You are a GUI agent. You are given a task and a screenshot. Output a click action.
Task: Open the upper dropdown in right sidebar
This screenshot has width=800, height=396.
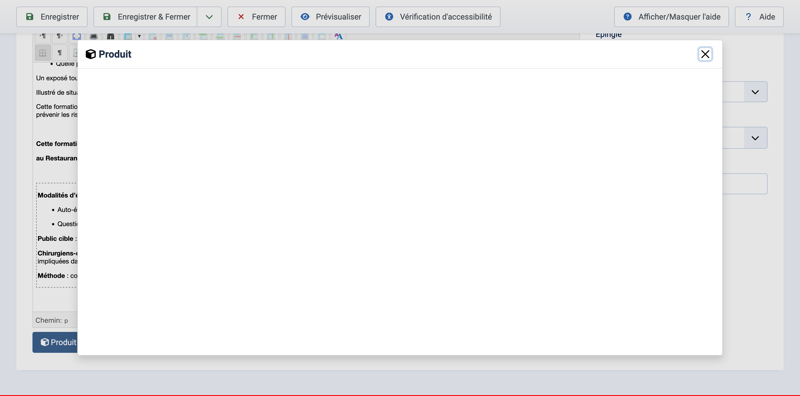tap(755, 92)
